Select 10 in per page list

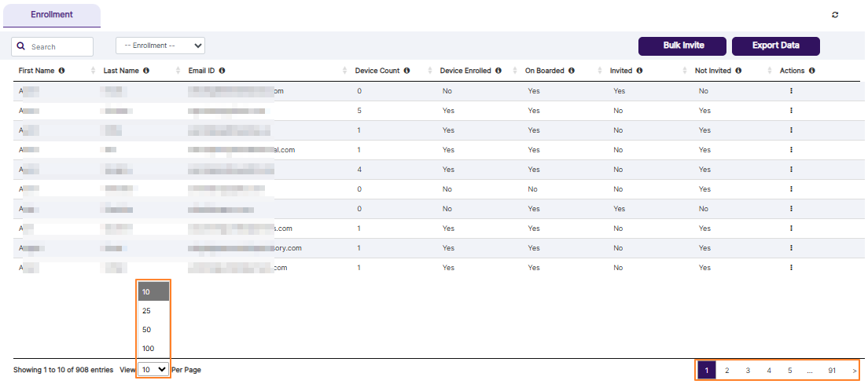point(153,291)
